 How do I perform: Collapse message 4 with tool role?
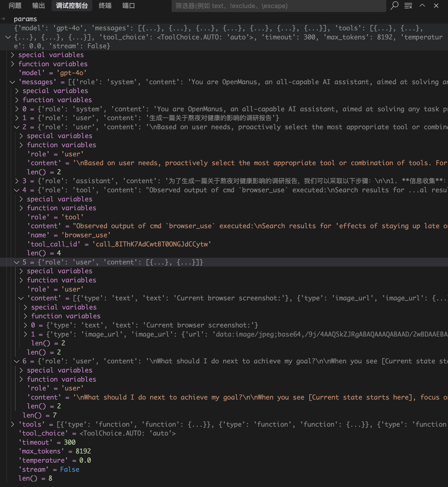coord(17,190)
